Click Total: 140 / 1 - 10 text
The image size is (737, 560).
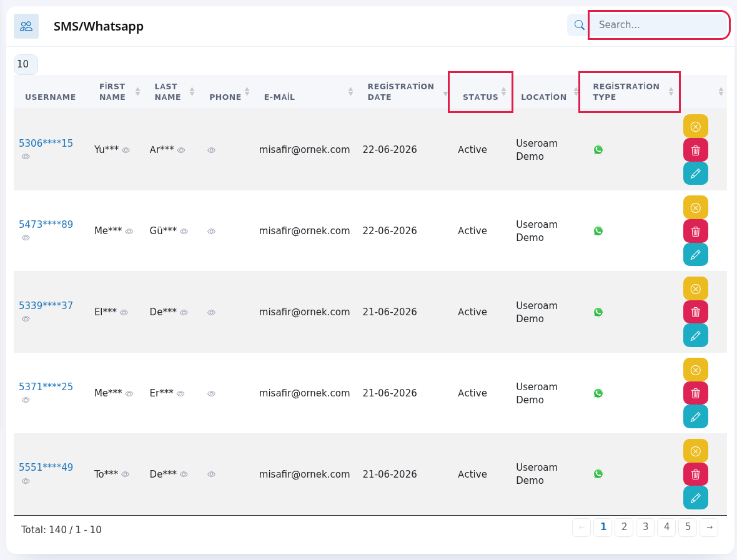click(x=61, y=530)
